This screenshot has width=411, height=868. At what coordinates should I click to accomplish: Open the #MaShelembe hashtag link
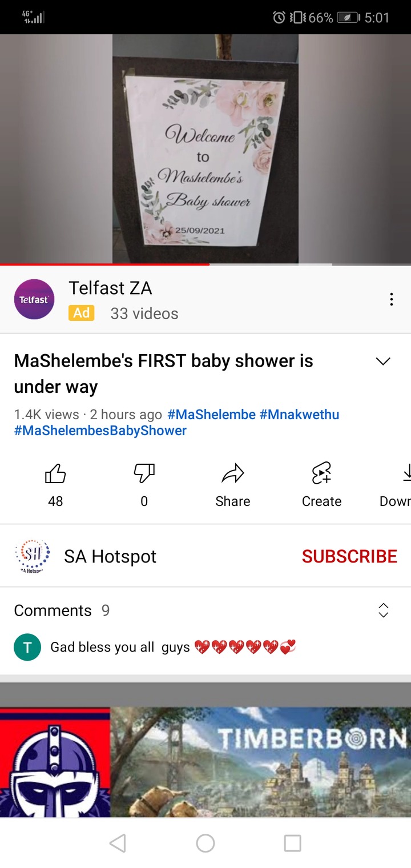[211, 415]
